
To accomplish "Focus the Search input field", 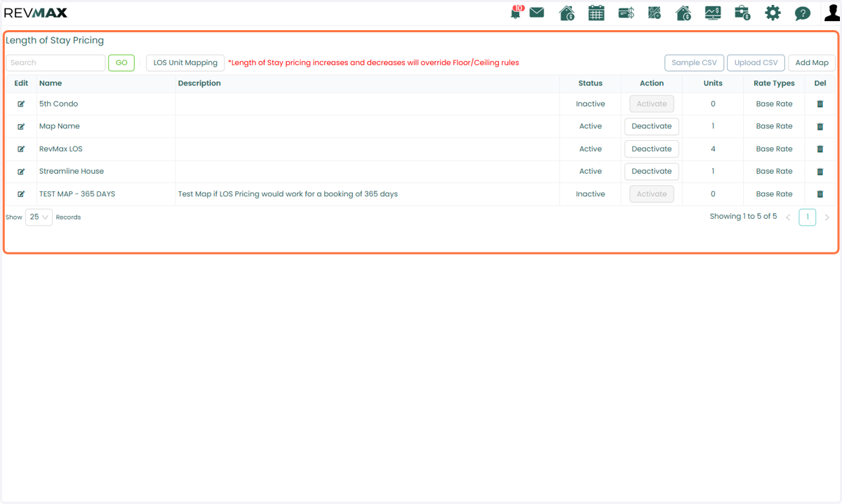I will click(55, 63).
